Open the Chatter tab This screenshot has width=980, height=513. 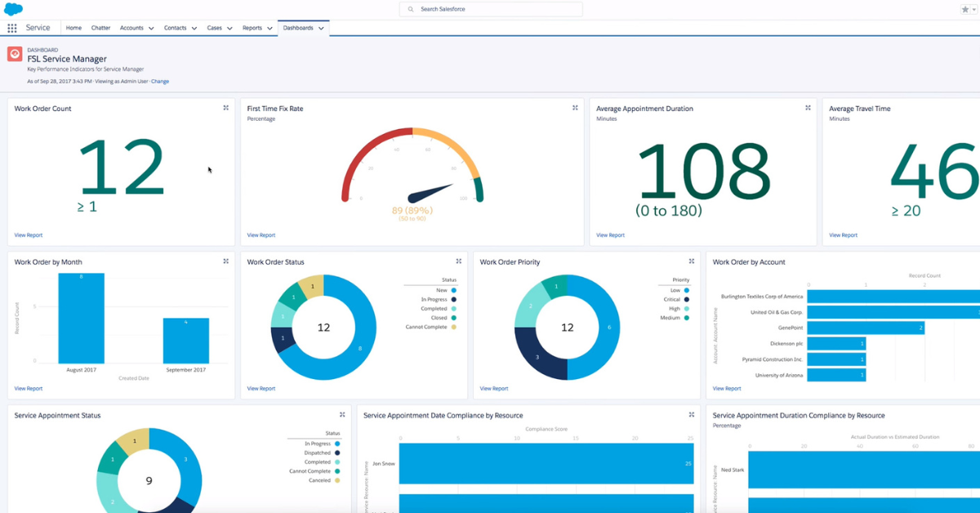tap(100, 28)
